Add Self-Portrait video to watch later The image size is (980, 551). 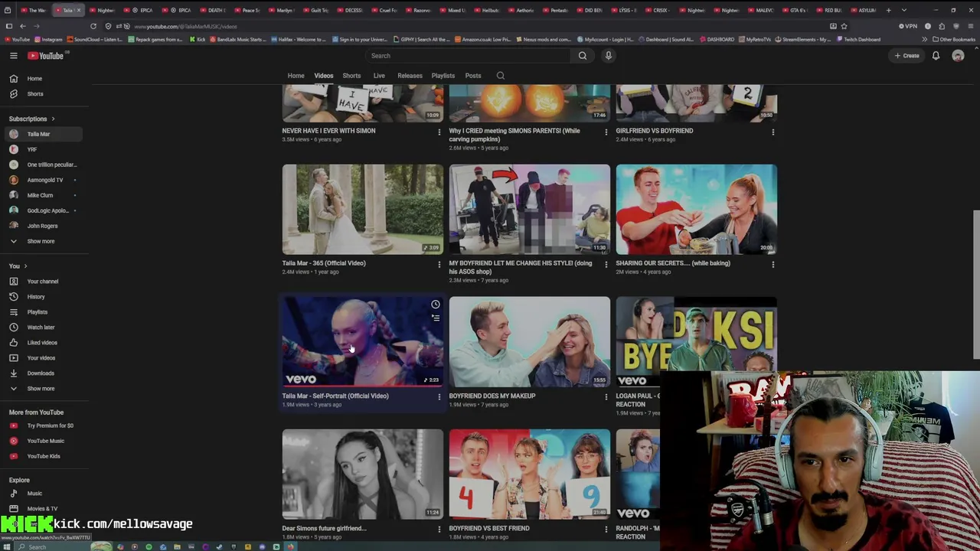(435, 305)
